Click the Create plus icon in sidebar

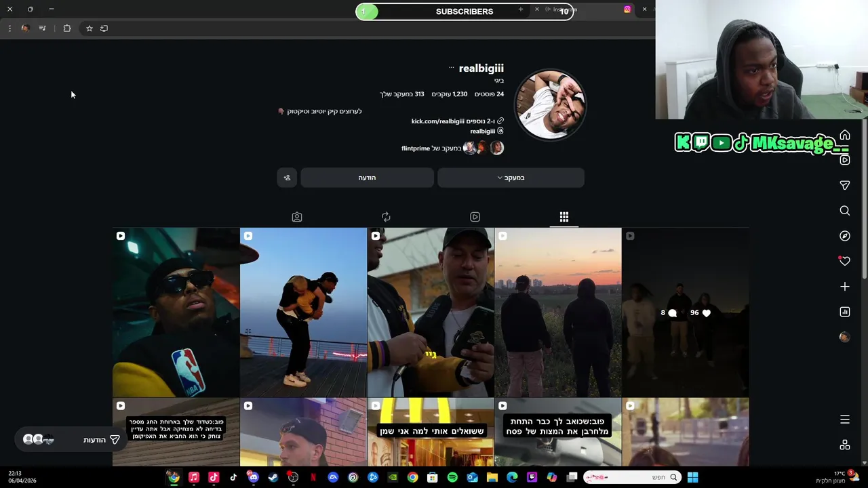[845, 287]
